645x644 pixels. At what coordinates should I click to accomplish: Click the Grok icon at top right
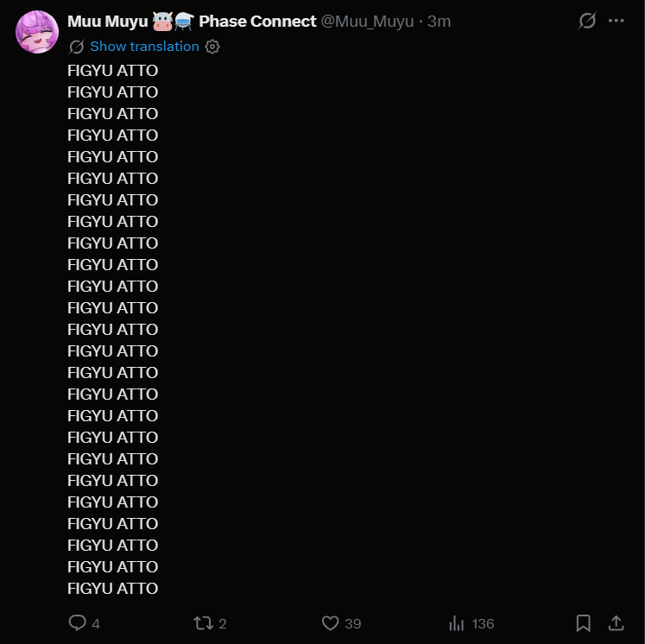point(587,21)
